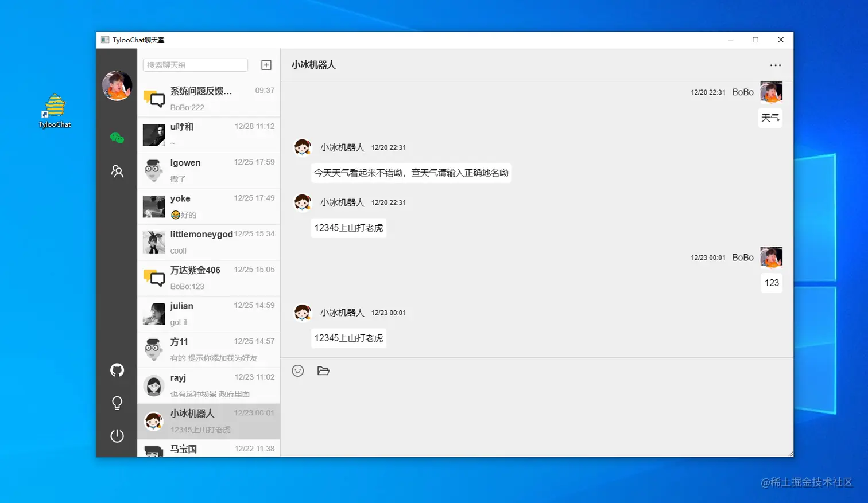Click the window resize grip at corner

pyautogui.click(x=790, y=454)
